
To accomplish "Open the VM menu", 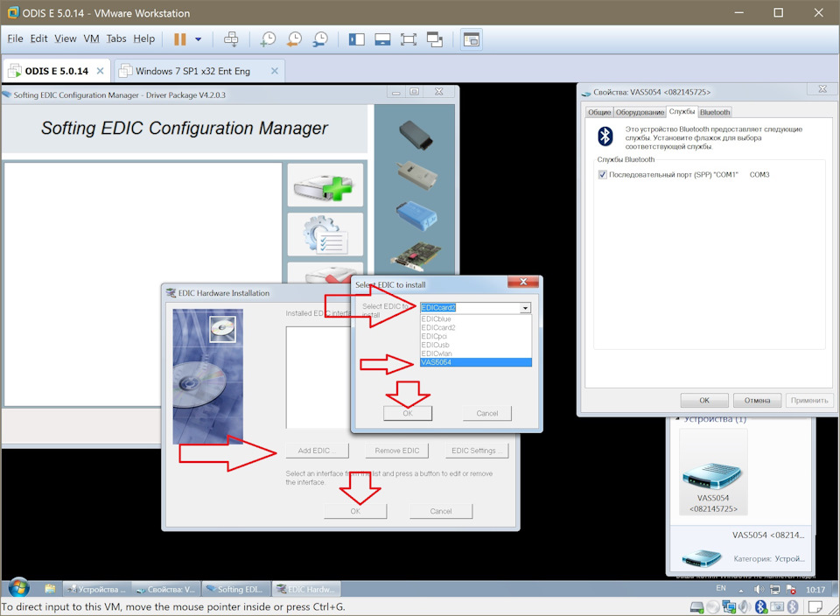I will coord(92,38).
